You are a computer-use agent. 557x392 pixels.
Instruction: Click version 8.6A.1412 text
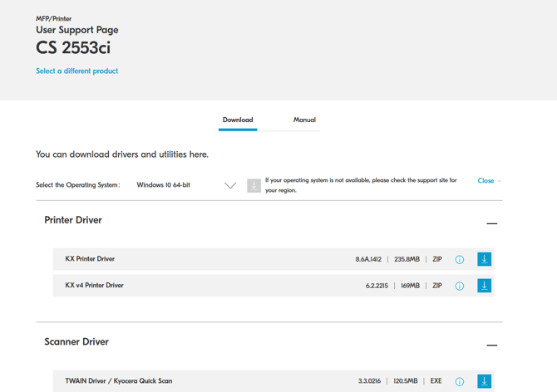[368, 259]
